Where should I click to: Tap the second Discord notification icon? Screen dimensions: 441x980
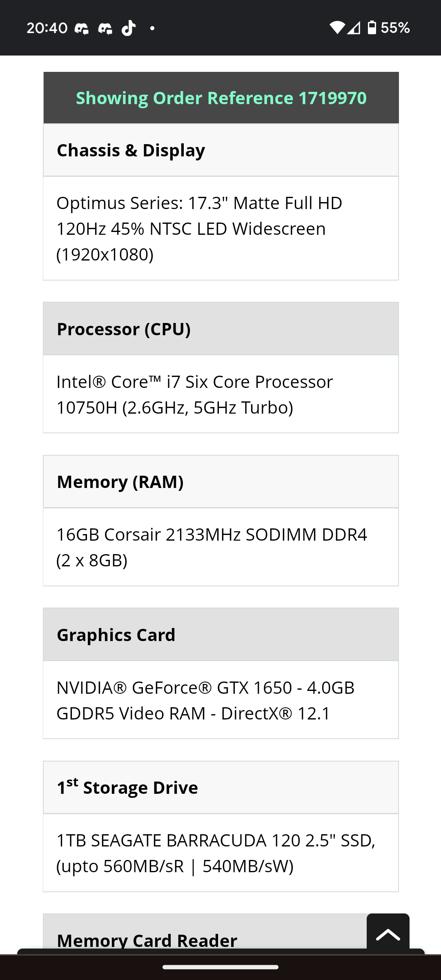pyautogui.click(x=105, y=28)
